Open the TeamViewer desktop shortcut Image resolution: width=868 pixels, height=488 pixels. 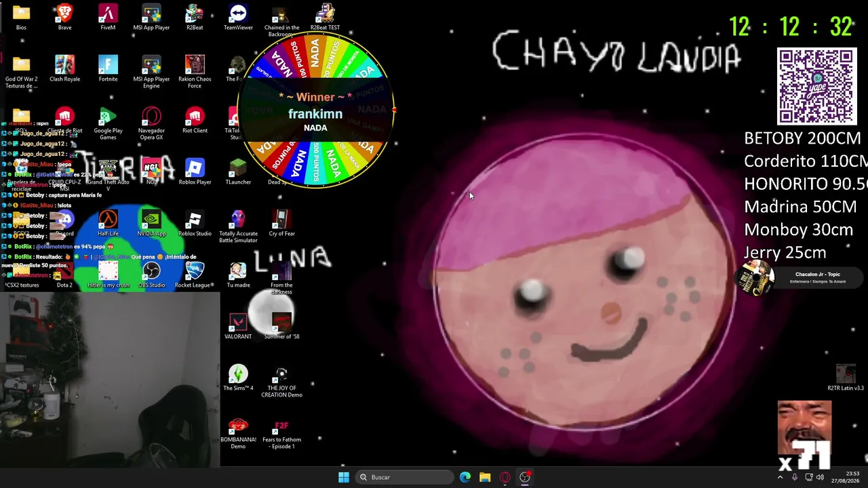238,18
